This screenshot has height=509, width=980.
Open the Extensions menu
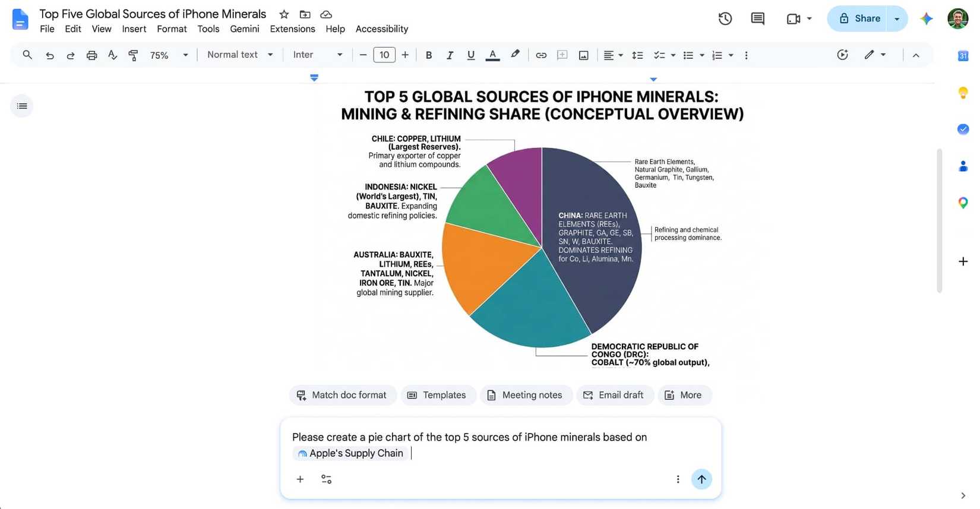(292, 29)
